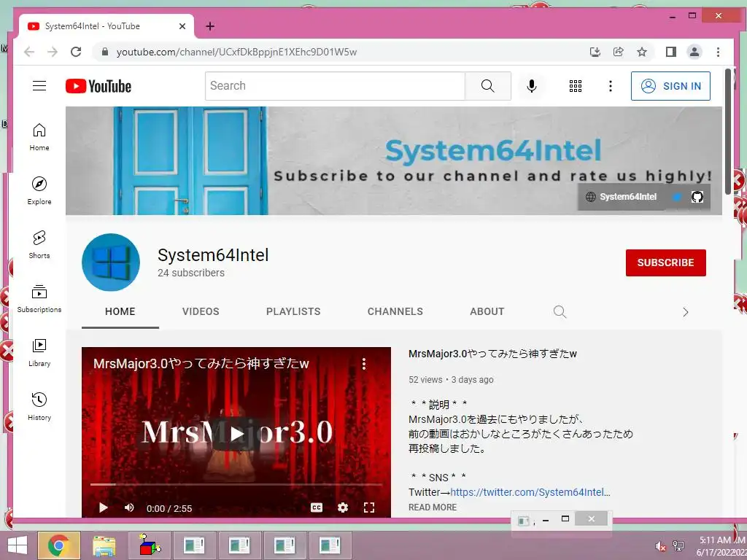Switch to the PLAYLISTS tab
Screen dimensions: 747x560
pyautogui.click(x=293, y=311)
